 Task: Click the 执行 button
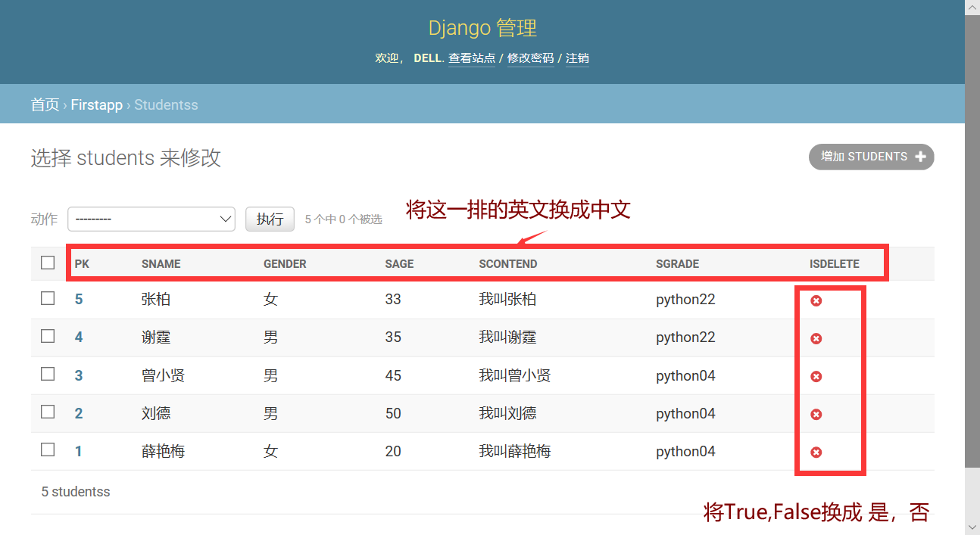point(270,219)
